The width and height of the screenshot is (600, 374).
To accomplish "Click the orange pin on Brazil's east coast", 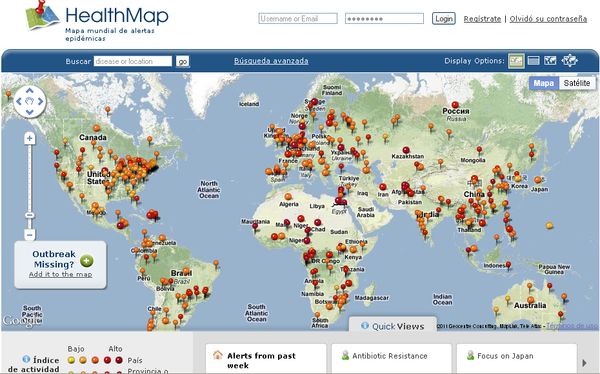I will coord(216,263).
